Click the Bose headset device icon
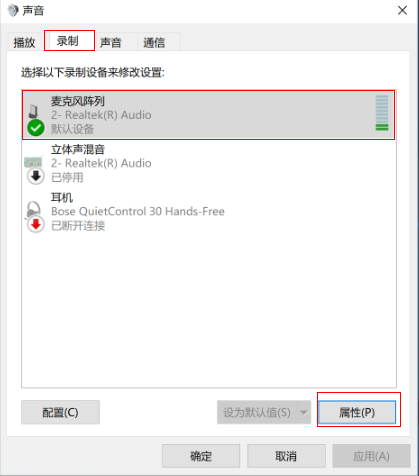Viewport: 419px width, 476px height. coord(33,209)
